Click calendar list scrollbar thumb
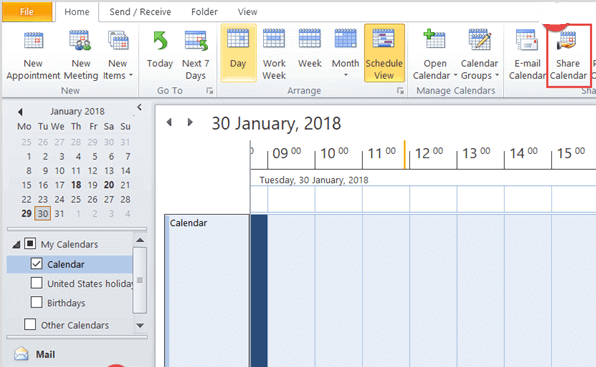596x367 pixels. coord(140,280)
